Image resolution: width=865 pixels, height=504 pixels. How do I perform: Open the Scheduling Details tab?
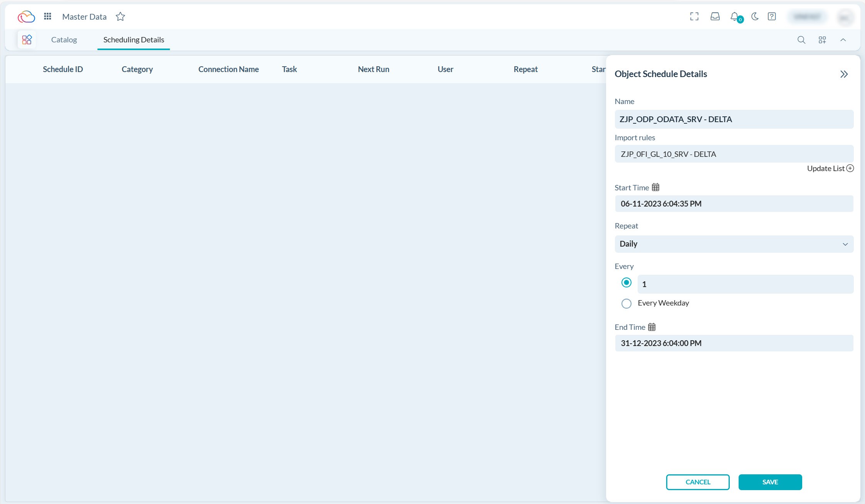133,39
